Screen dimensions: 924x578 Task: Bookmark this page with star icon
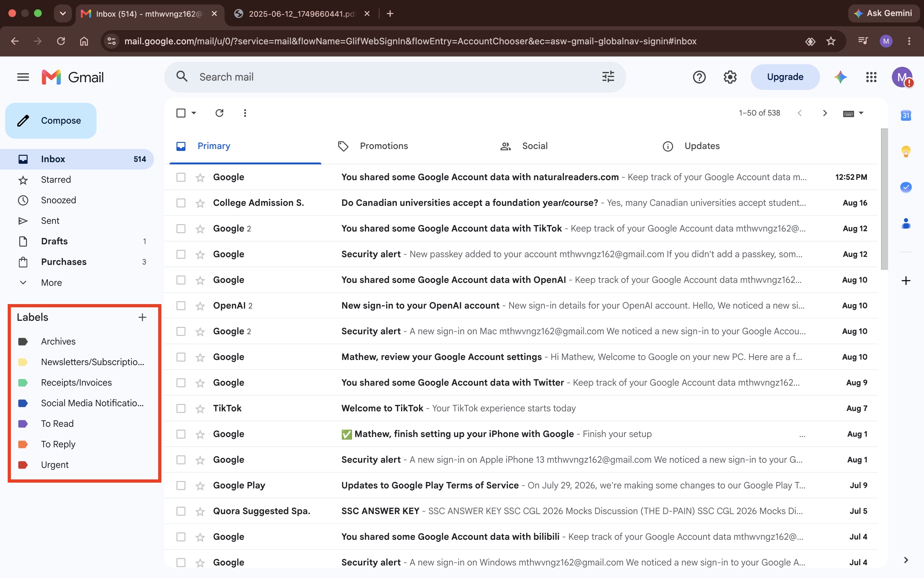(831, 41)
